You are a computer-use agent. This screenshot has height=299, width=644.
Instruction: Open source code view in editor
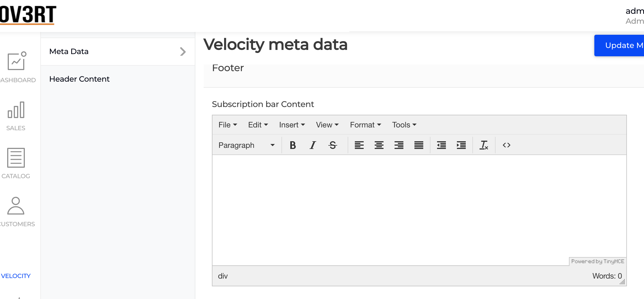506,145
